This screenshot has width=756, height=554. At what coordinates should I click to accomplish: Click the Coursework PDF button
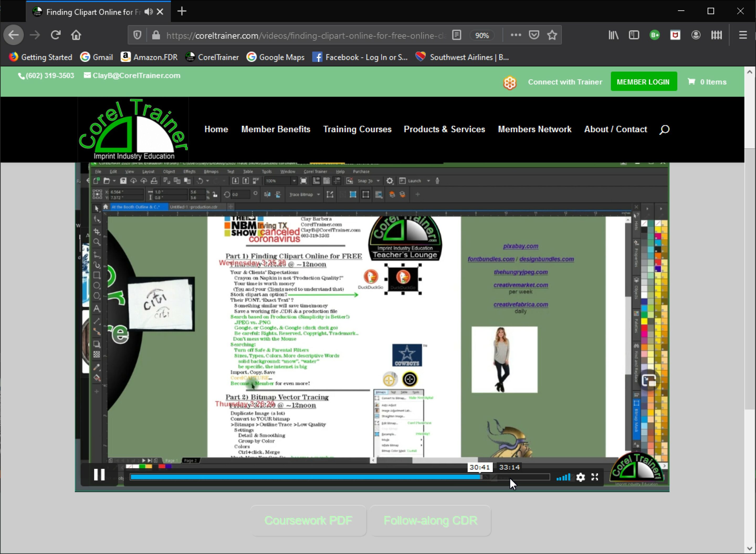[x=308, y=521]
